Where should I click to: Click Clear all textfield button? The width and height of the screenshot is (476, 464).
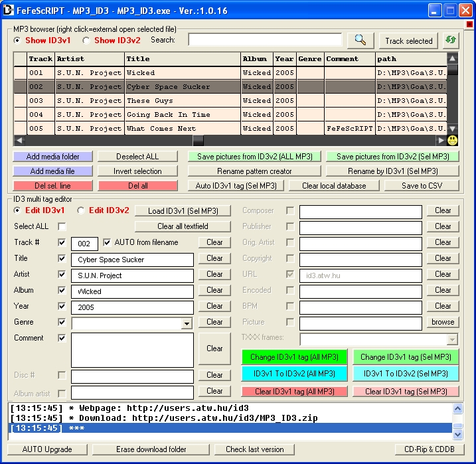[x=183, y=226]
